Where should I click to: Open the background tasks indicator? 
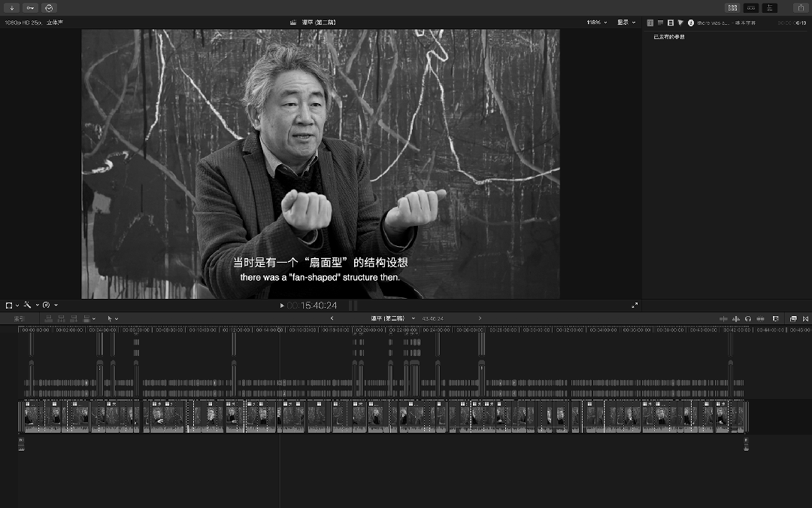(x=49, y=8)
